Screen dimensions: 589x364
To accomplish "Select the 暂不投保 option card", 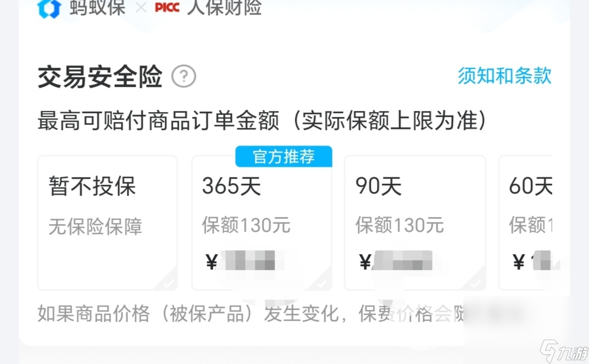I will tap(107, 223).
